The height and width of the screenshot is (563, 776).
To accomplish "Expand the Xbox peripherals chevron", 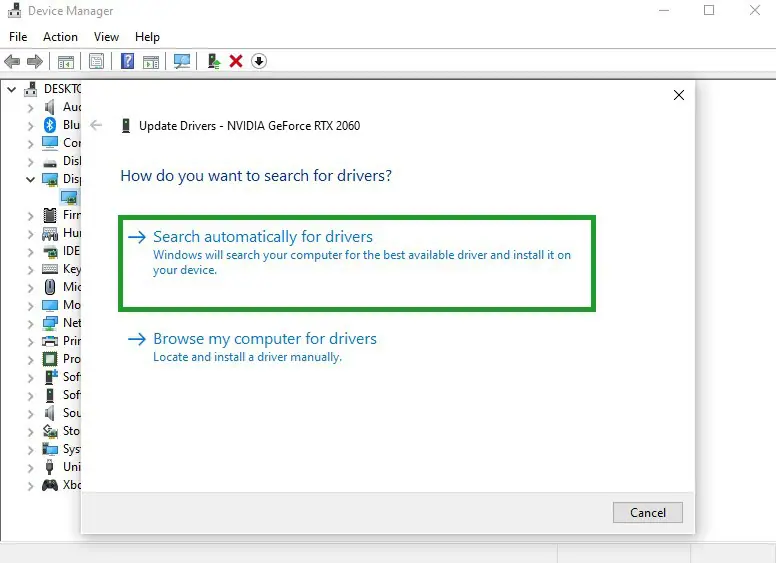I will 31,486.
